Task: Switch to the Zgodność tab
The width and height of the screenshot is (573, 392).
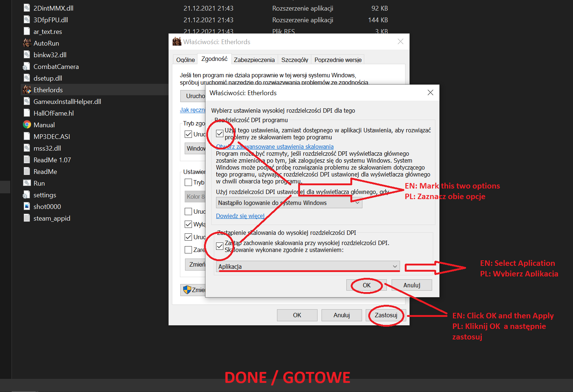Action: (214, 59)
